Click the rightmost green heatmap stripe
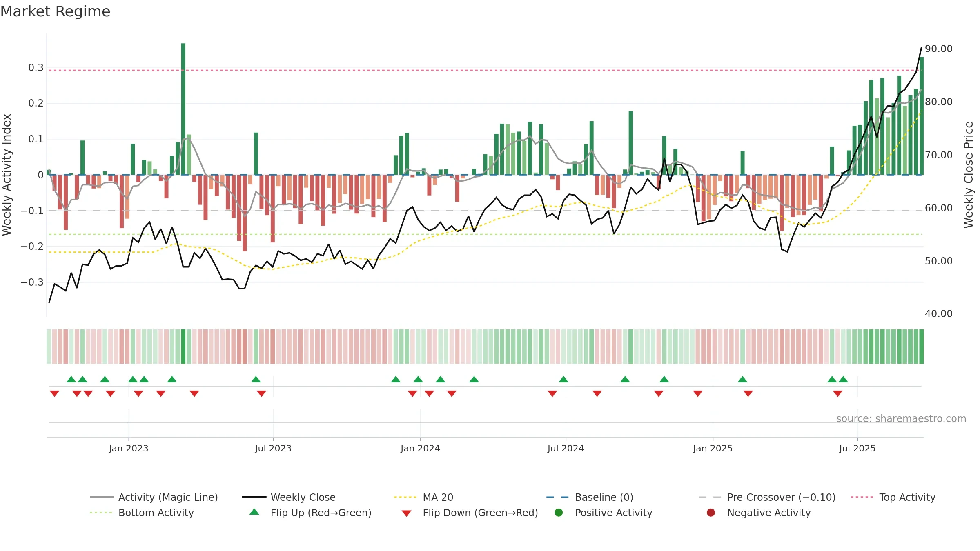 (921, 347)
